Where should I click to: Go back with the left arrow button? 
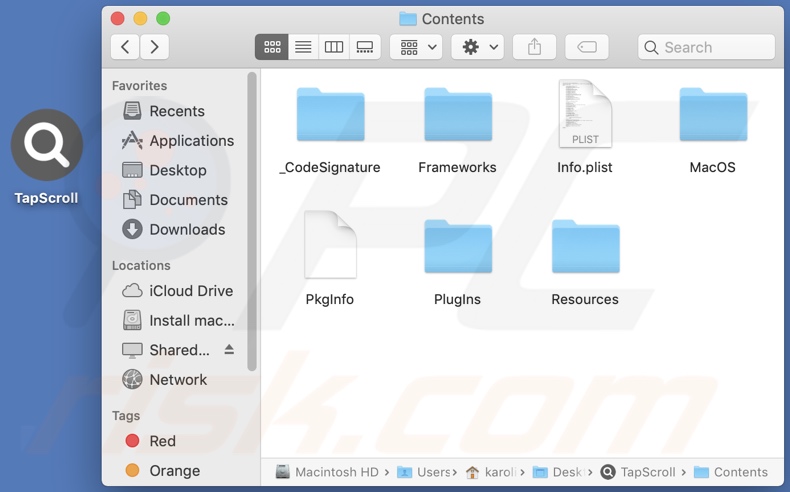click(125, 47)
